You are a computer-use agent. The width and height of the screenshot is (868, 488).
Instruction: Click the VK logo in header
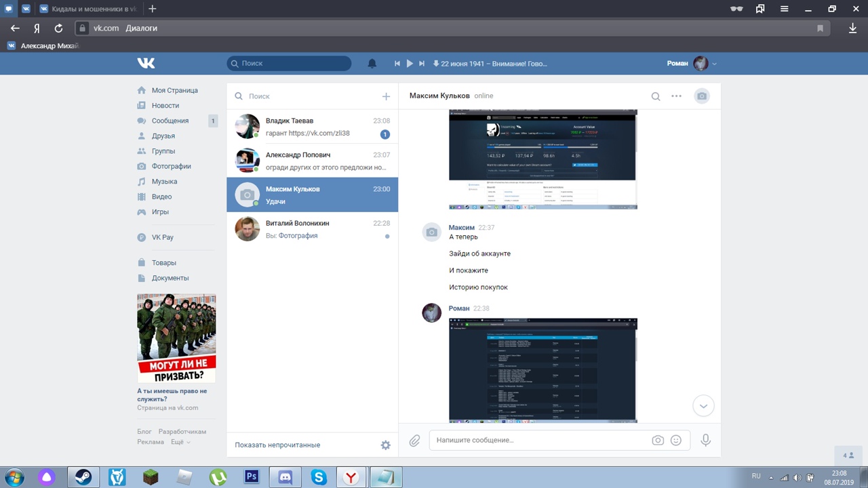pyautogui.click(x=146, y=63)
